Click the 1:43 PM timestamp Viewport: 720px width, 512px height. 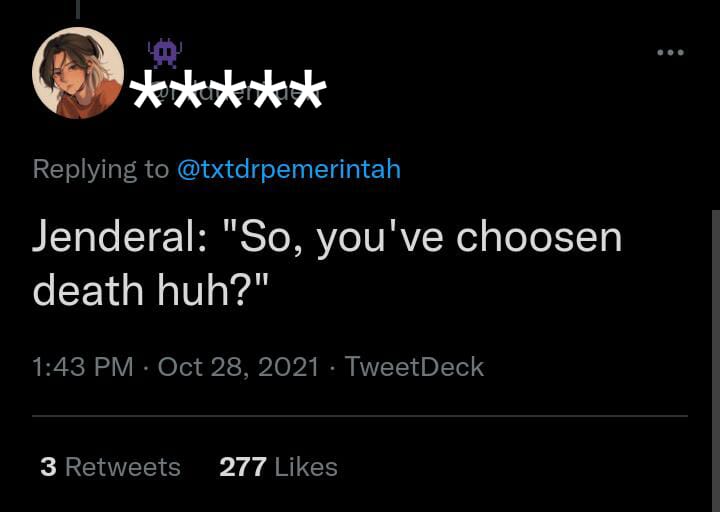point(83,367)
